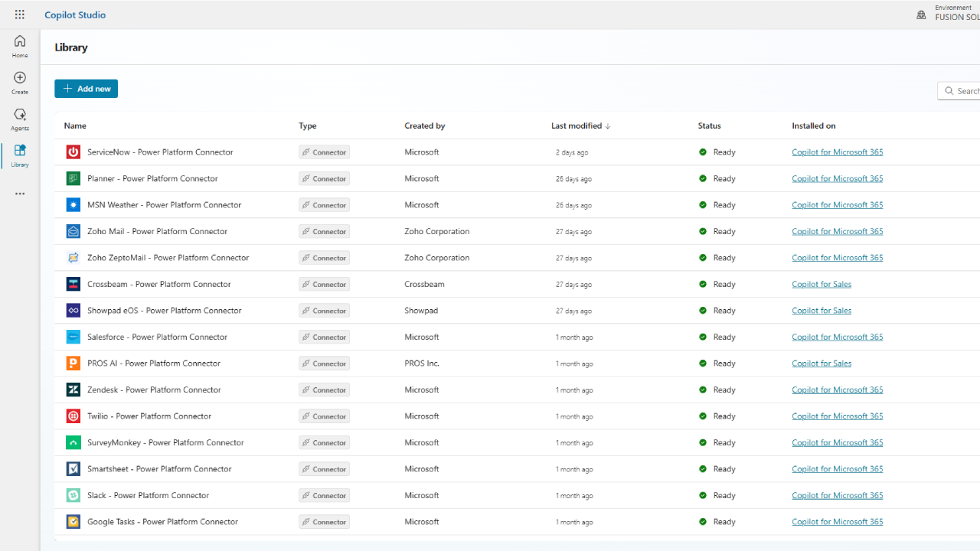Open Copilot for Microsoft 365 link for Slack
Image resolution: width=980 pixels, height=551 pixels.
(x=838, y=495)
